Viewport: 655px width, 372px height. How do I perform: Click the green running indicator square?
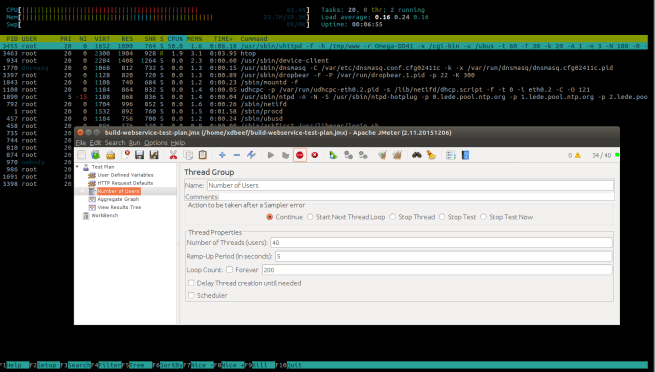click(x=617, y=155)
